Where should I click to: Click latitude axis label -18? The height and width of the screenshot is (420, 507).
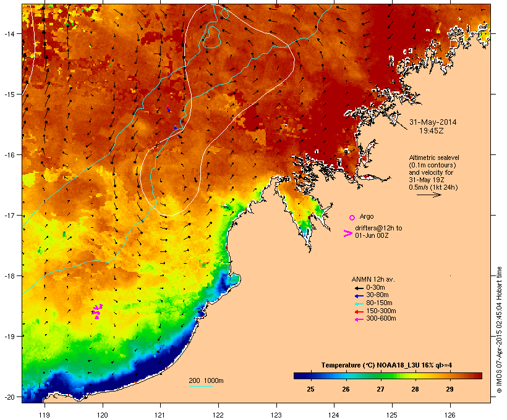coord(9,276)
